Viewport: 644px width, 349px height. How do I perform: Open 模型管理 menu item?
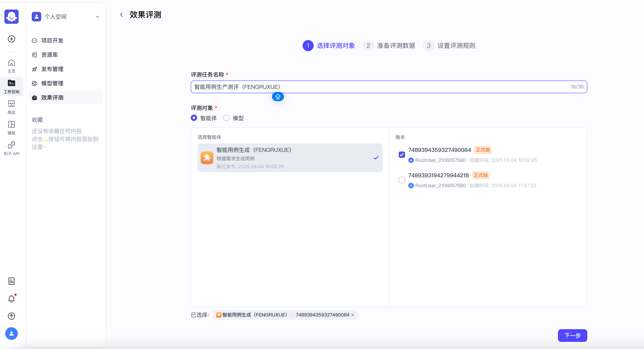[x=52, y=83]
